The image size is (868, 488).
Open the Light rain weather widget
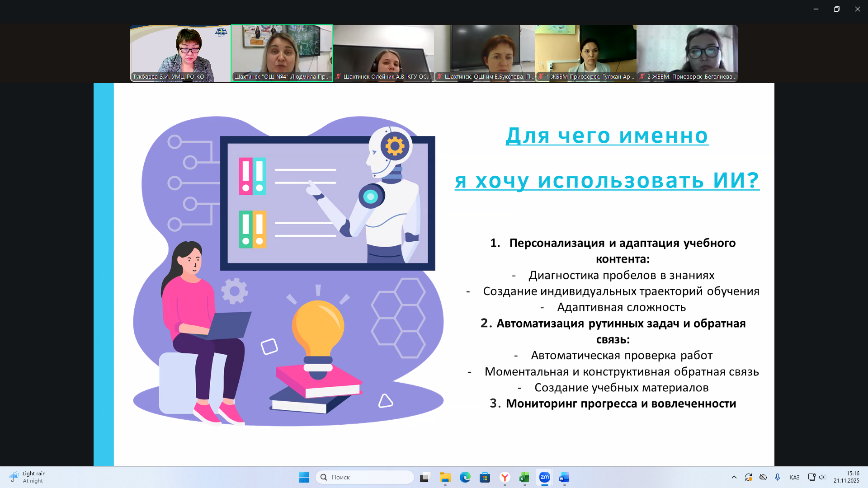coord(28,477)
